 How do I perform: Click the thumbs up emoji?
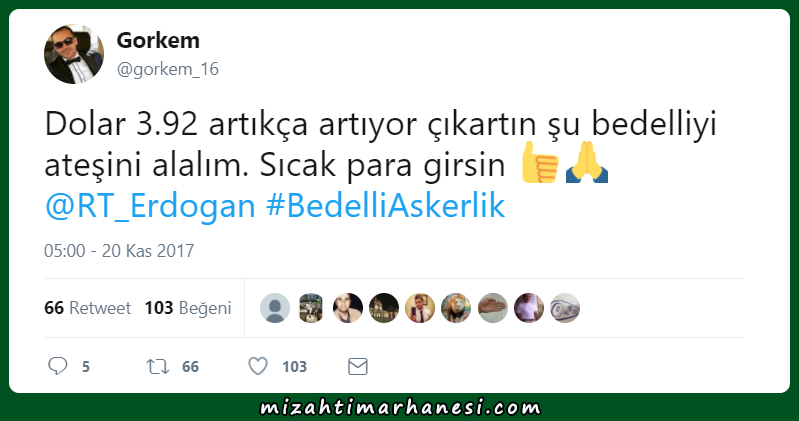[x=540, y=163]
